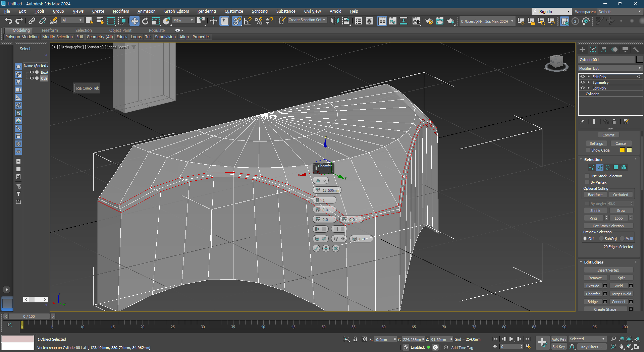Click the Target Weld button
The image size is (644, 352).
(621, 294)
